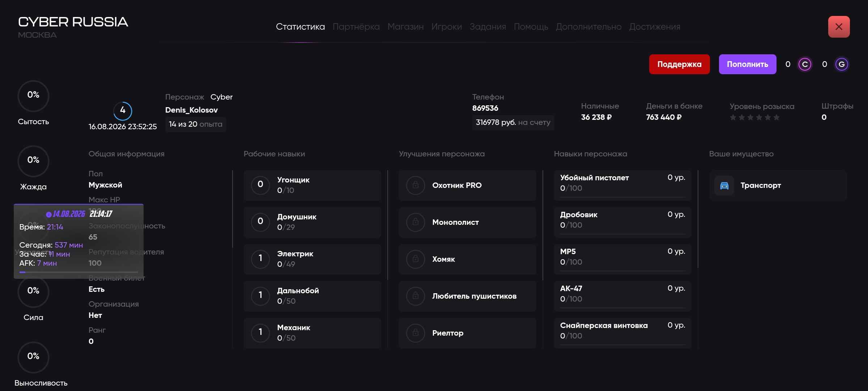Select the Снайперская винтовка skill name

[x=604, y=325]
